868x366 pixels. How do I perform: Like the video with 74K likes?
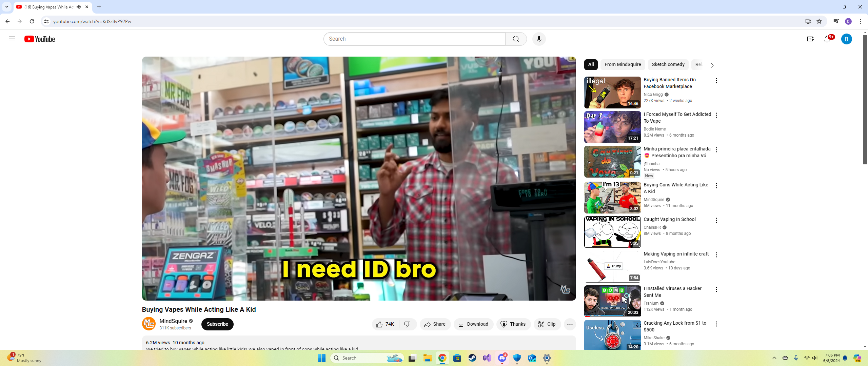385,324
